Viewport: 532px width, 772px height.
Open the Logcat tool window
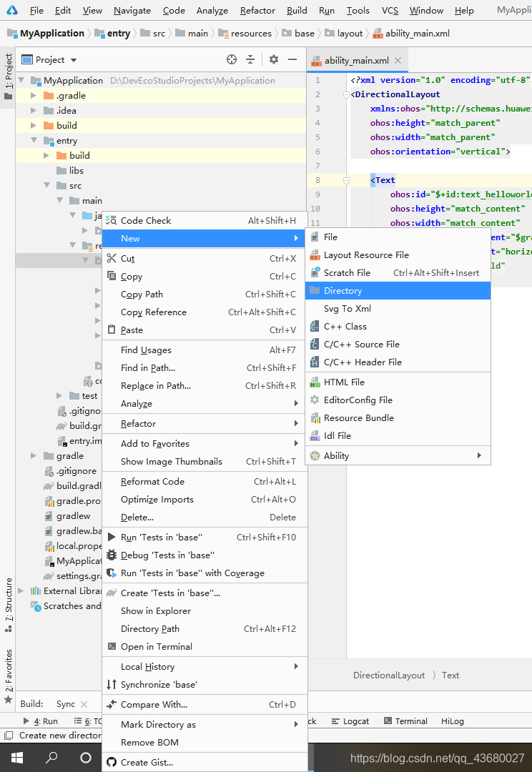(350, 721)
